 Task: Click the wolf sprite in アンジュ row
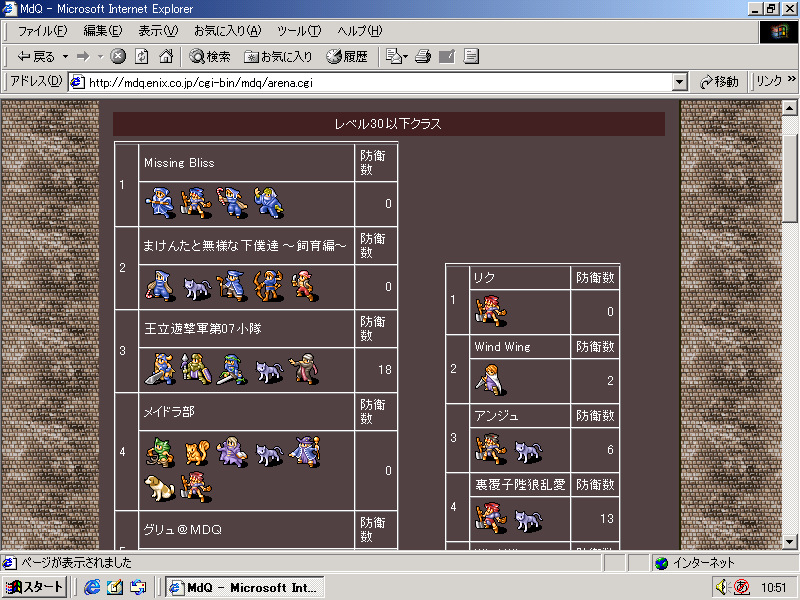(528, 452)
